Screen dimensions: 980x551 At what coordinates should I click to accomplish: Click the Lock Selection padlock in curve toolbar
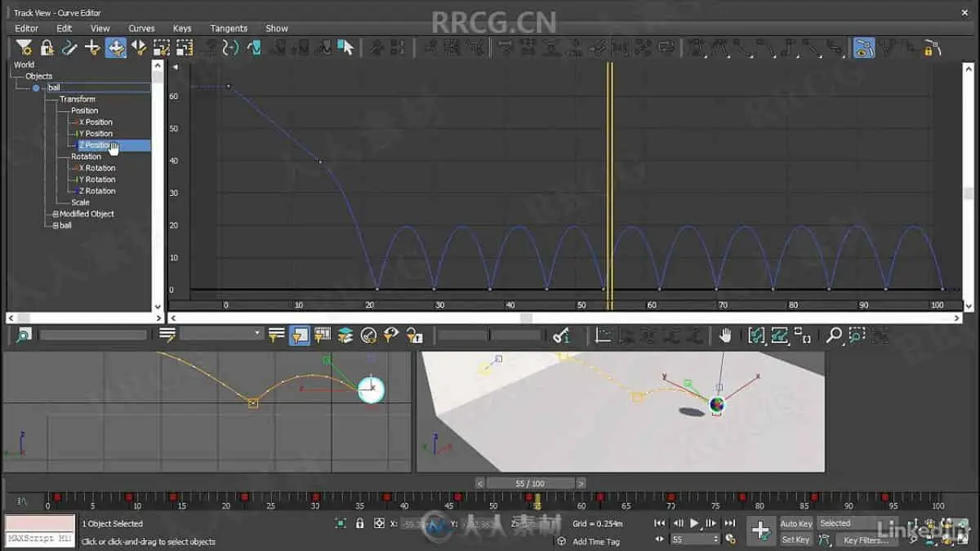[47, 47]
